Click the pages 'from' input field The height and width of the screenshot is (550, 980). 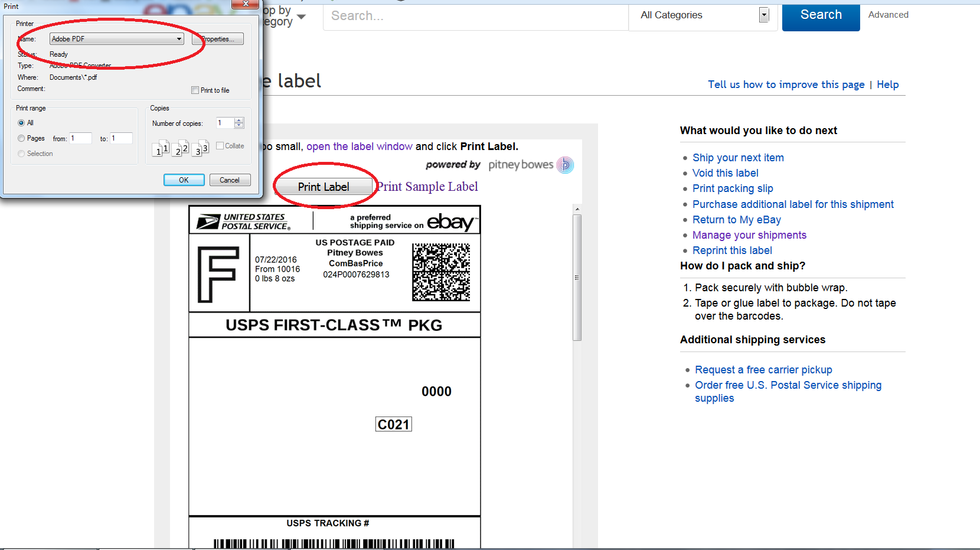(x=80, y=138)
